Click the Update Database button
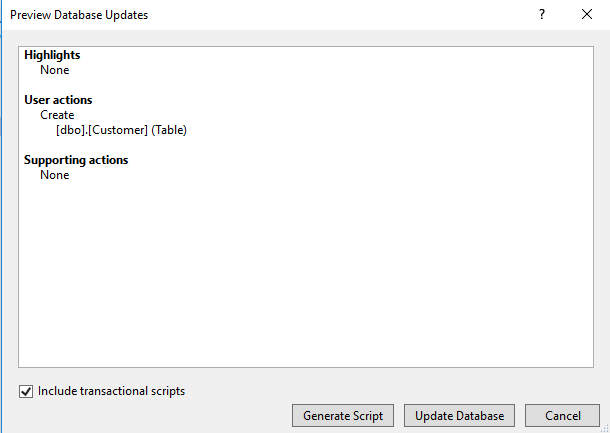This screenshot has width=610, height=433. (x=460, y=415)
